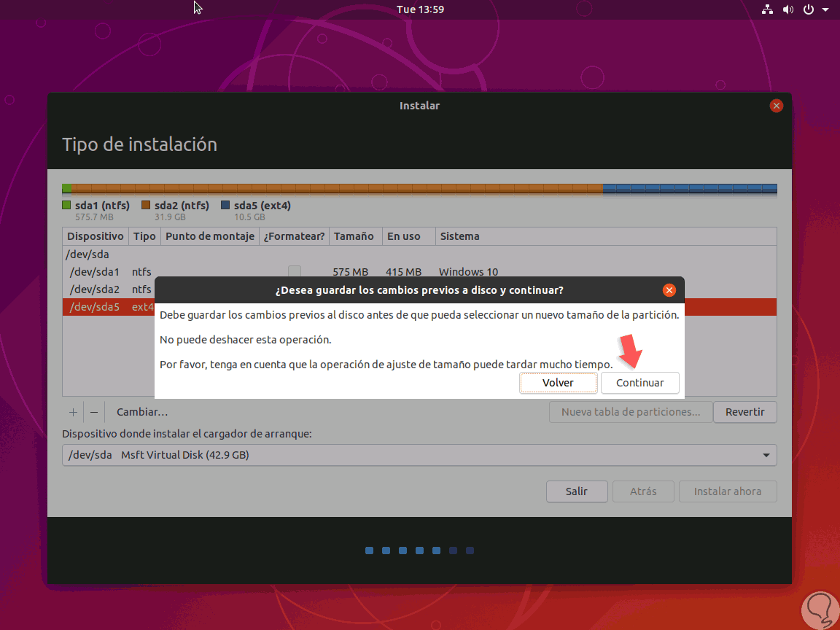
Task: Open the power icon in top bar
Action: [809, 9]
